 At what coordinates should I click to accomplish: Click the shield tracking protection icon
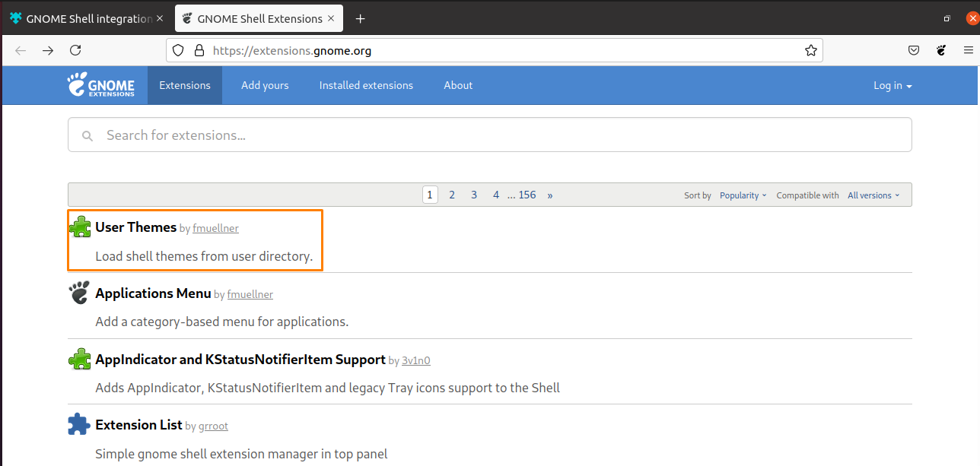(x=178, y=51)
